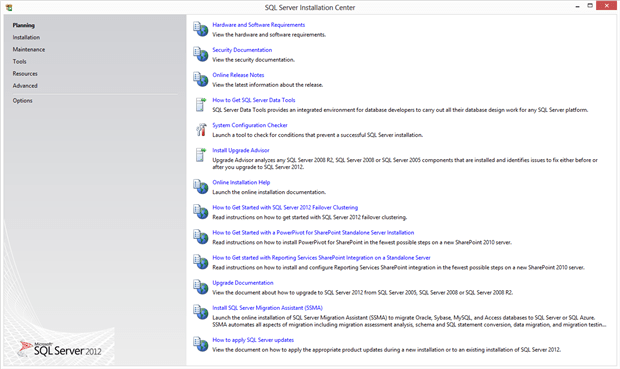
Task: Open SQL Server 2012 Failover Clustering link
Action: [x=285, y=207]
